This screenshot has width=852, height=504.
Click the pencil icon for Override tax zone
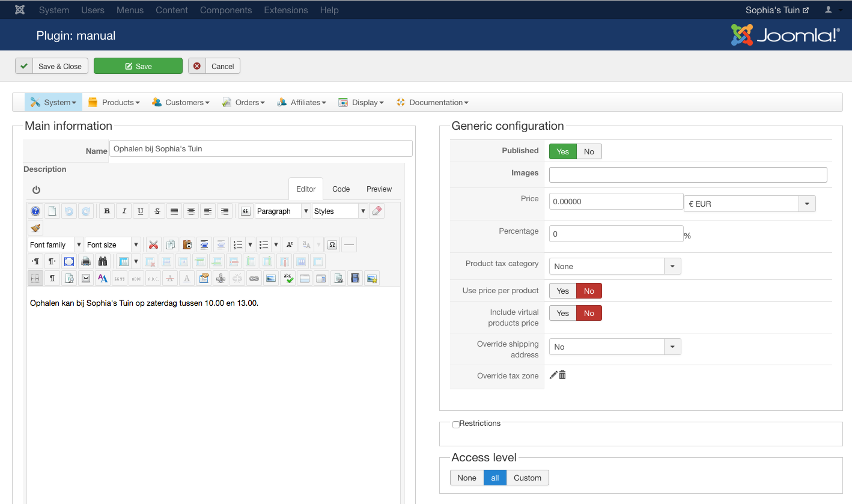point(553,375)
